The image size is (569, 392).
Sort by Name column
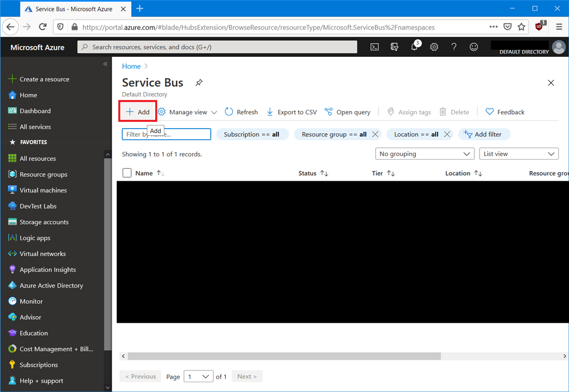[x=150, y=174]
